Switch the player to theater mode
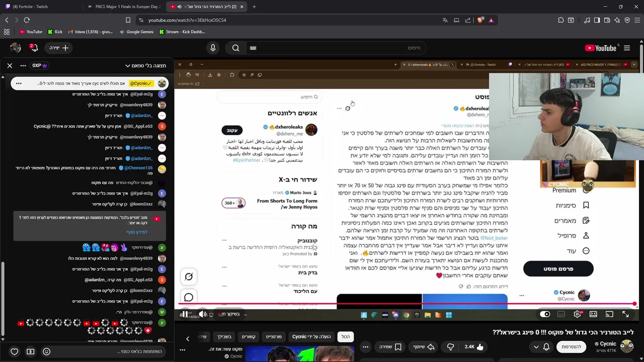This screenshot has height=362, width=644. coord(594,314)
